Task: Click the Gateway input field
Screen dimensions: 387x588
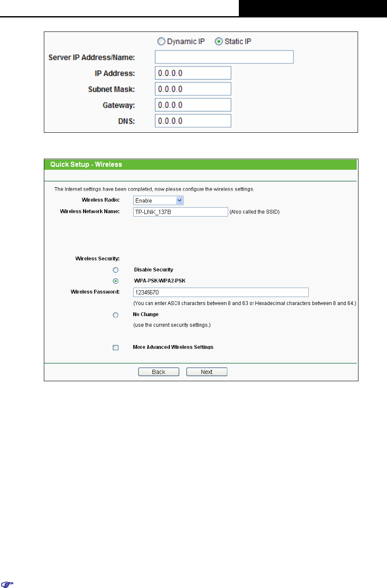Action: pyautogui.click(x=193, y=105)
